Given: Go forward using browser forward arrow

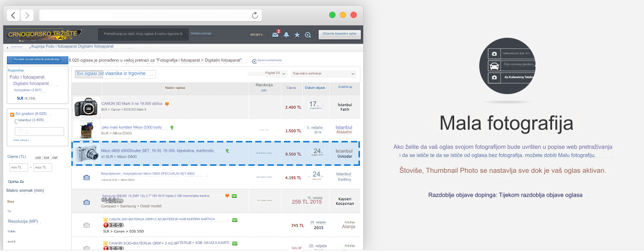Looking at the screenshot, I should pyautogui.click(x=27, y=15).
